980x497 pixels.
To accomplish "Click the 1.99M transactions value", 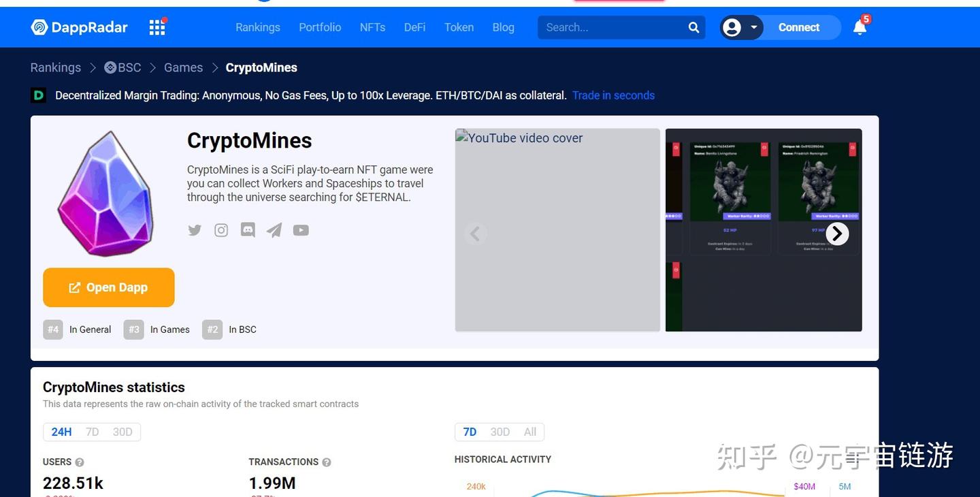I will [x=272, y=483].
